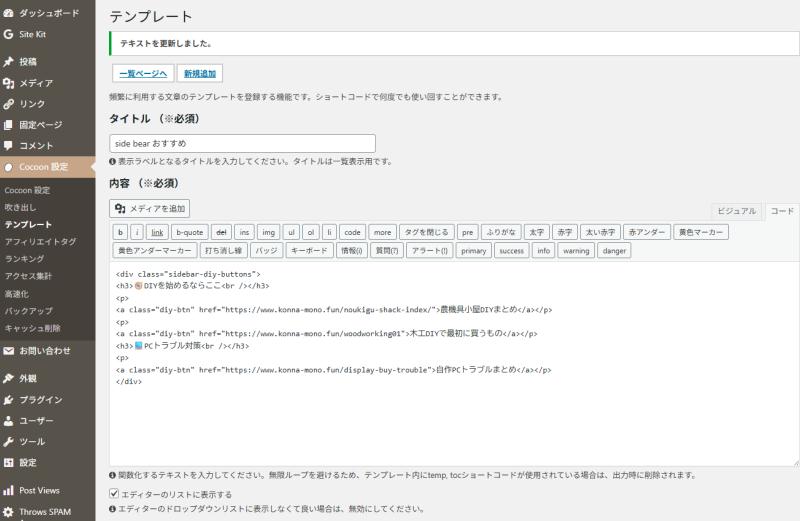Select アフィリエイトタグ in Cocoon submenu
The image size is (800, 521).
click(x=40, y=241)
